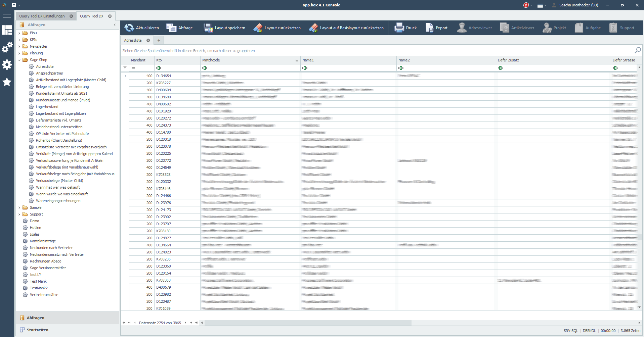
Task: Click the single gear settings sidebar icon
Action: (7, 64)
